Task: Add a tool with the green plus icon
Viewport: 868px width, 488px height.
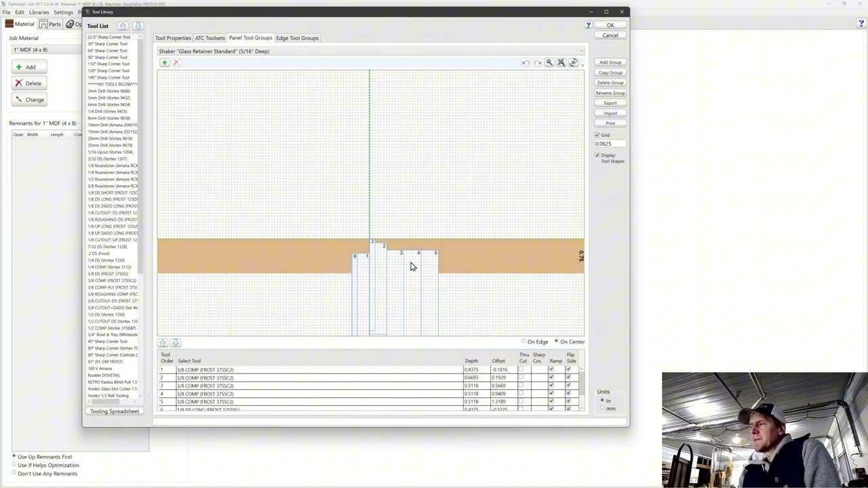Action: [x=164, y=62]
